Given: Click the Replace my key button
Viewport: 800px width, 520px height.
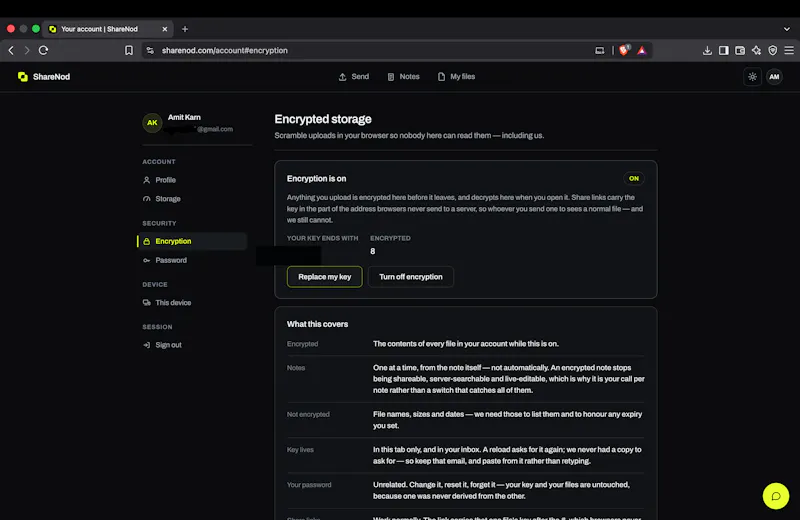Looking at the screenshot, I should [x=324, y=277].
